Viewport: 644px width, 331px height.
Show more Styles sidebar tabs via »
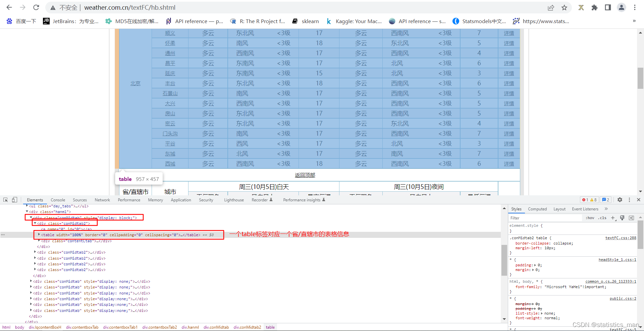(606, 209)
